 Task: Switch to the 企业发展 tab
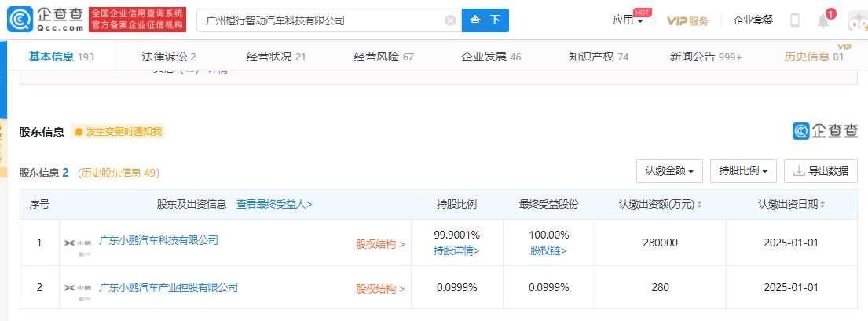pyautogui.click(x=491, y=57)
